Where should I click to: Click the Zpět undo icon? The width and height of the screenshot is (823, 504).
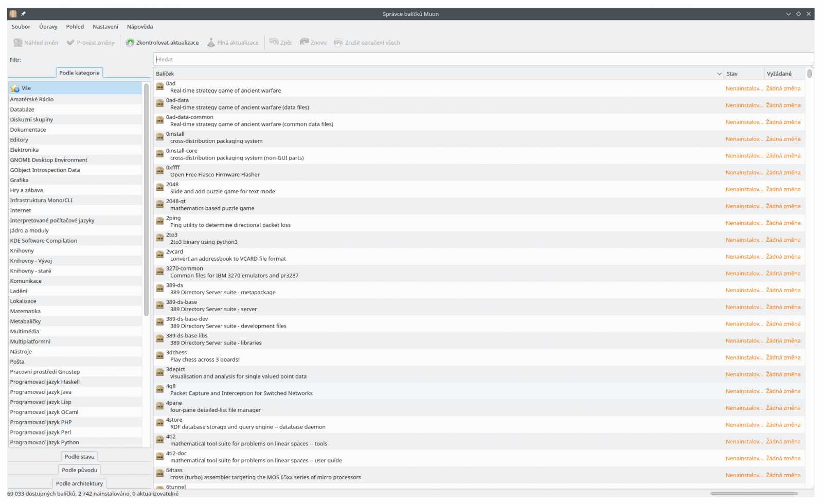pyautogui.click(x=274, y=42)
